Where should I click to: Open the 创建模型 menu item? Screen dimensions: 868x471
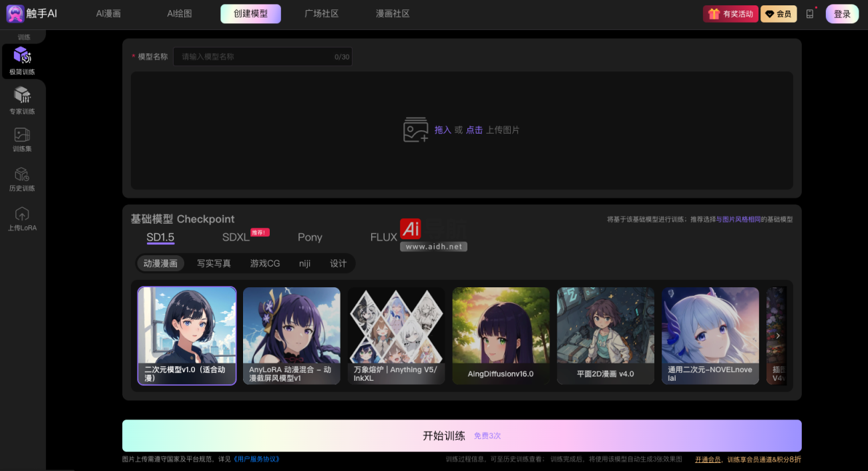tap(250, 13)
